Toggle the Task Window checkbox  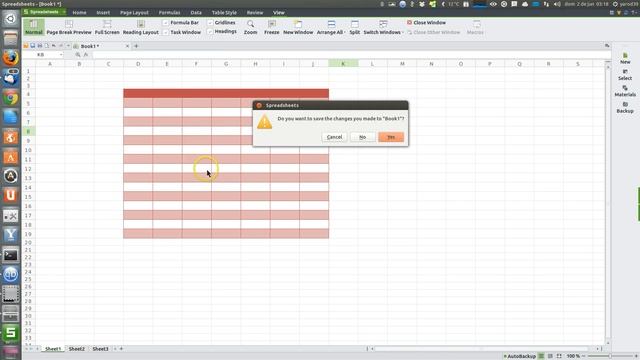pos(165,32)
